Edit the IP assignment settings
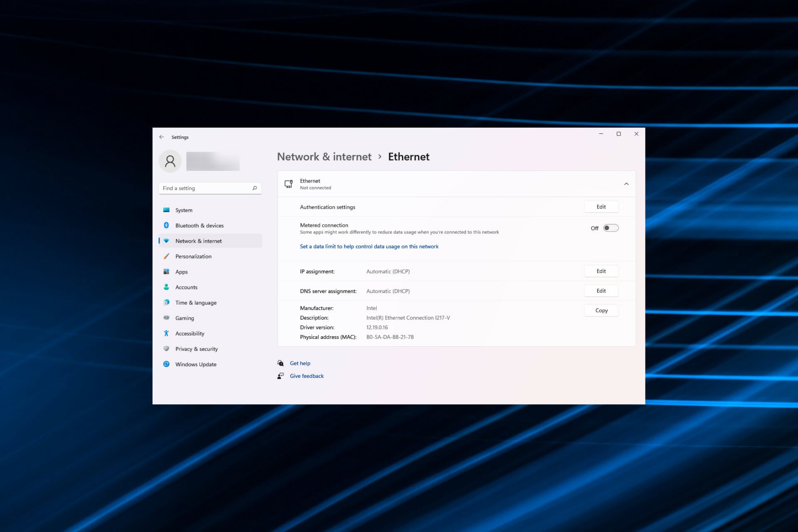 point(601,271)
